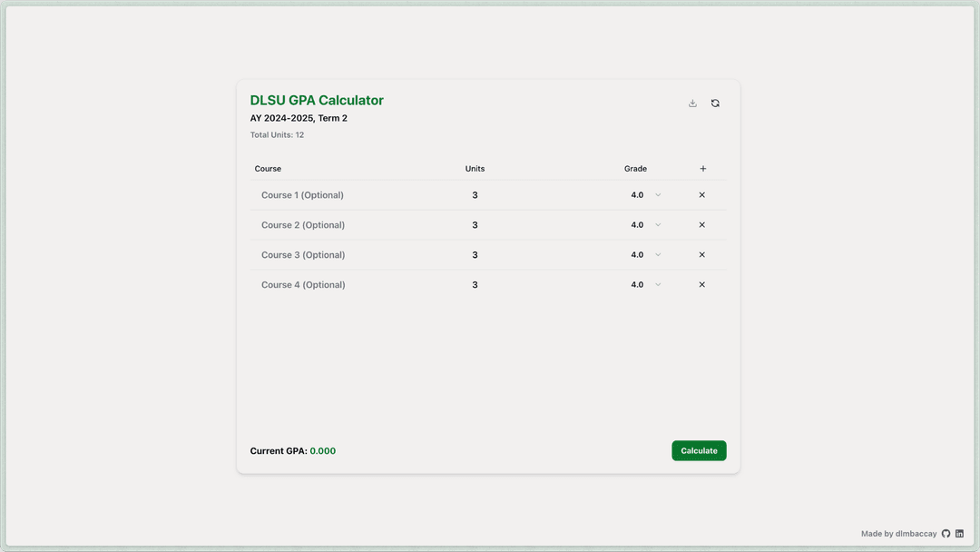Viewport: 980px width, 552px height.
Task: Click the Grade column header
Action: (635, 169)
